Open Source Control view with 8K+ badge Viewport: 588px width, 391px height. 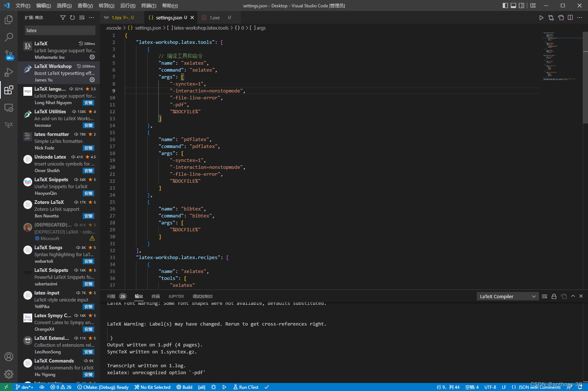tap(9, 55)
